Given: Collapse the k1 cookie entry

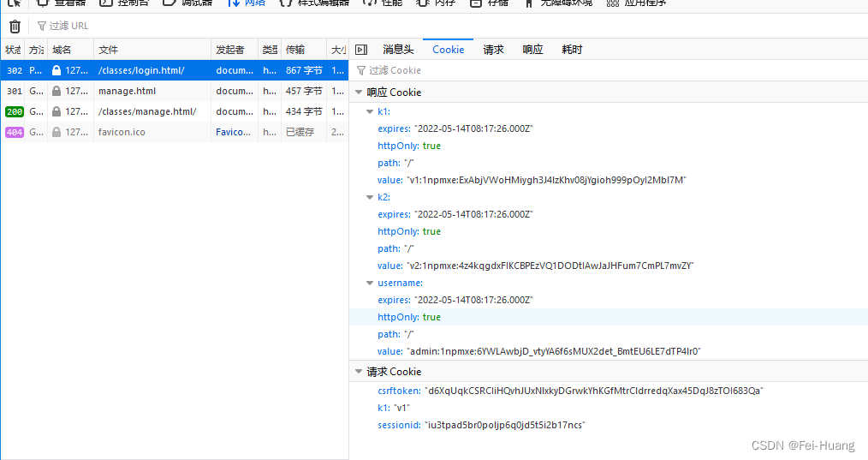Looking at the screenshot, I should click(370, 111).
